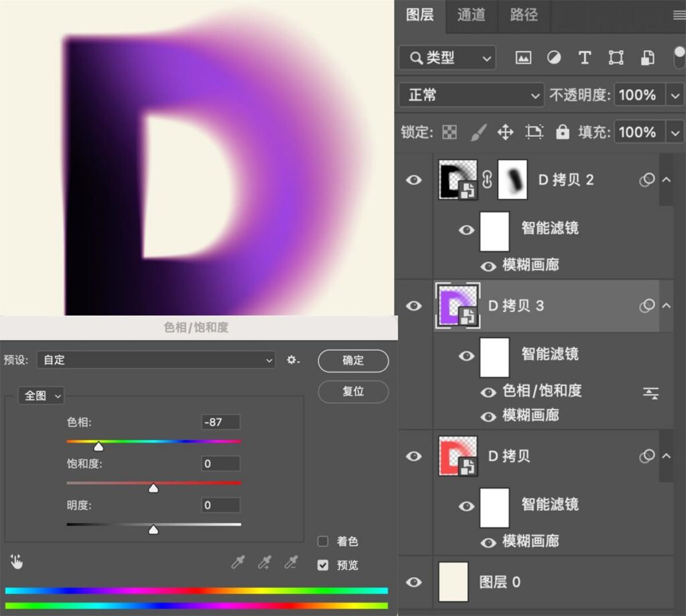The height and width of the screenshot is (616, 686).
Task: Lock image pixels brush icon
Action: [x=478, y=132]
